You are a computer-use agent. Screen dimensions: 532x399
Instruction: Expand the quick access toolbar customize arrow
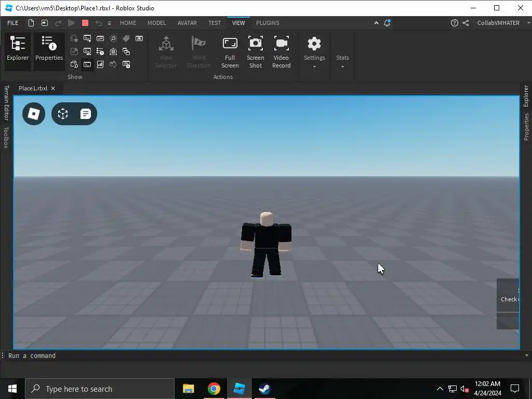[x=109, y=23]
